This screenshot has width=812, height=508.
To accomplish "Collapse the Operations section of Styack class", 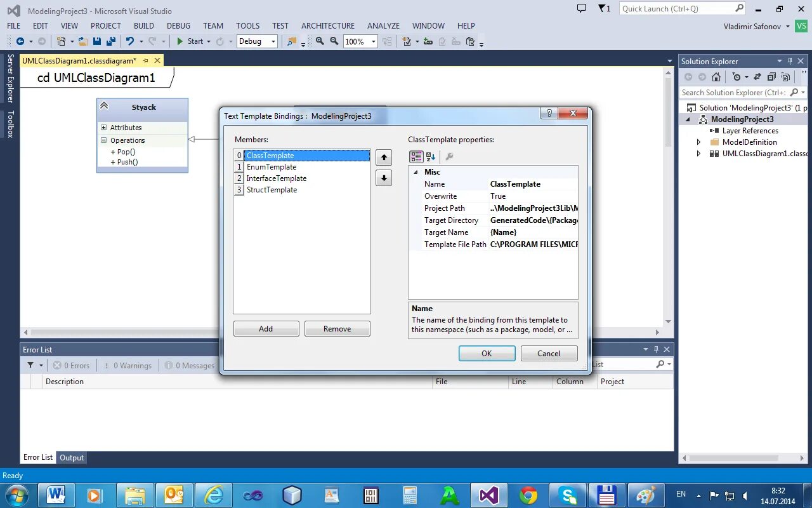I will coord(103,140).
